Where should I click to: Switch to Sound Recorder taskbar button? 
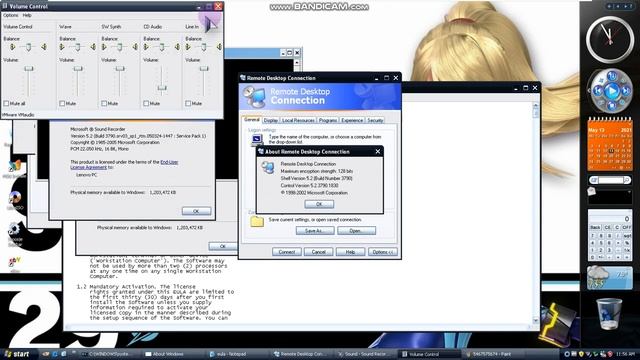click(366, 354)
